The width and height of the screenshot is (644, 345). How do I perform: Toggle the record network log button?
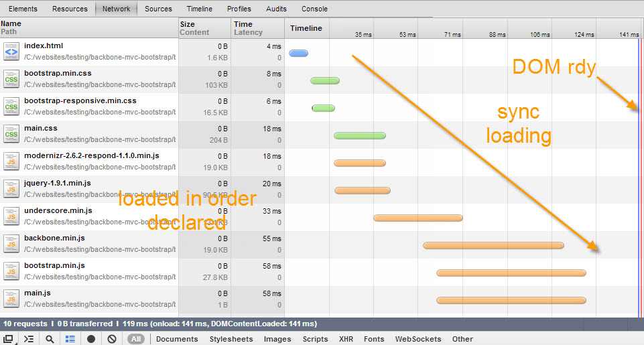(91, 339)
